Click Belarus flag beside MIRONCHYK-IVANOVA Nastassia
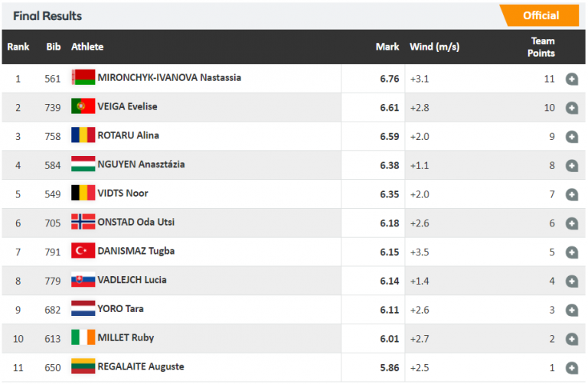Screen dimensions: 588x384 (83, 78)
